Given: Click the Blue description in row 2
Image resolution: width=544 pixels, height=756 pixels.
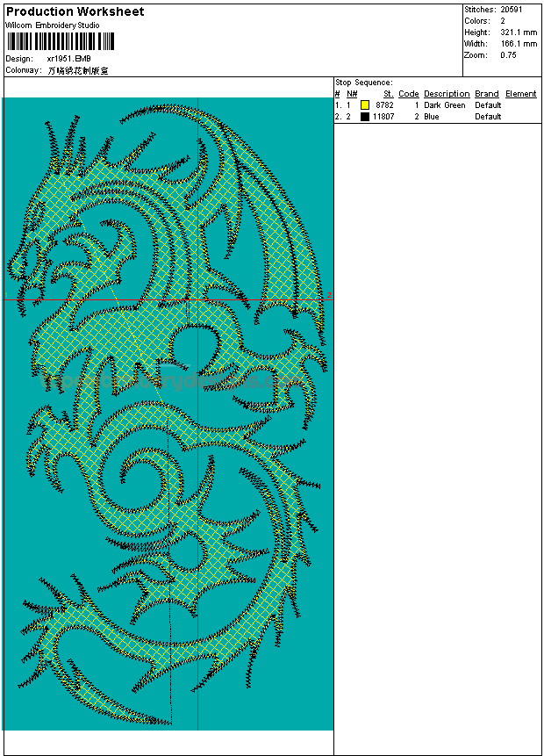Looking at the screenshot, I should (432, 117).
